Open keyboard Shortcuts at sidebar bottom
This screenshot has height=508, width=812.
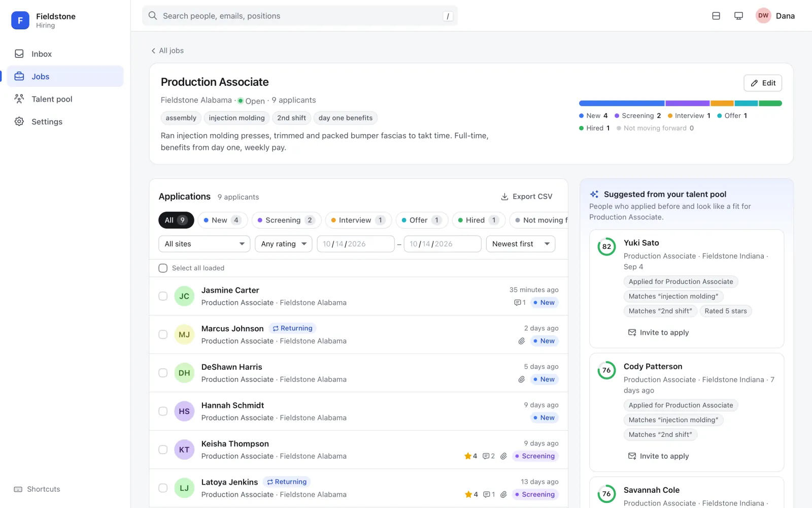pyautogui.click(x=37, y=489)
